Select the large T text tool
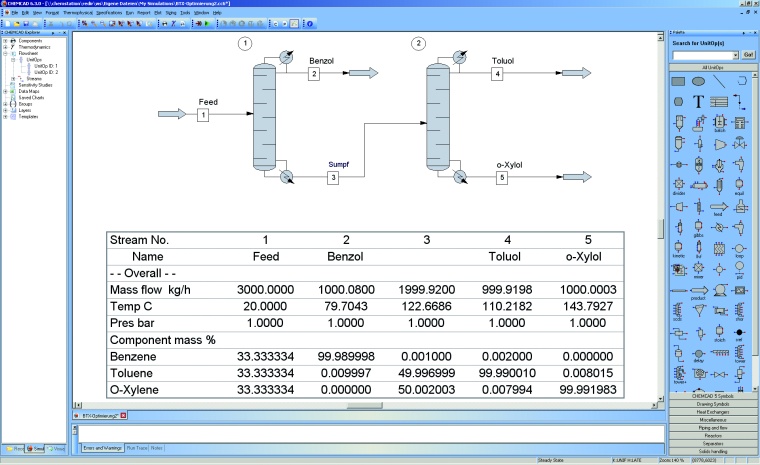 pyautogui.click(x=698, y=102)
